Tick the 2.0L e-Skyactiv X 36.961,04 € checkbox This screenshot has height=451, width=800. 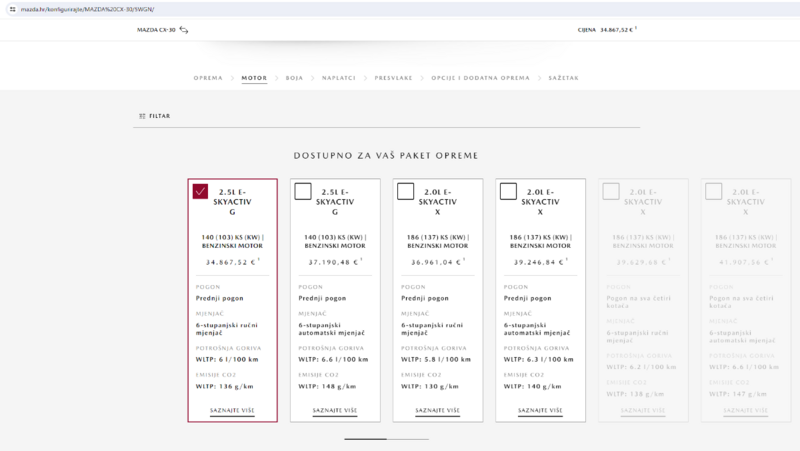coord(405,191)
